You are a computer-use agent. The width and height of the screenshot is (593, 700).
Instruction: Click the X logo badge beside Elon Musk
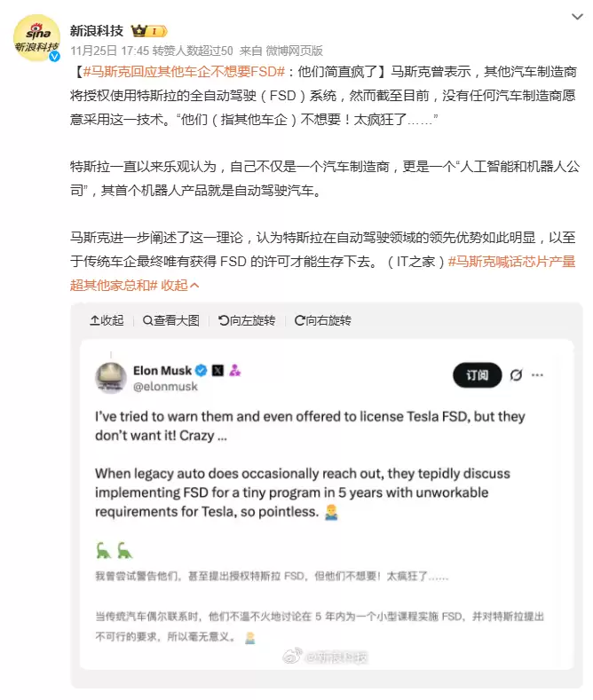pyautogui.click(x=218, y=370)
